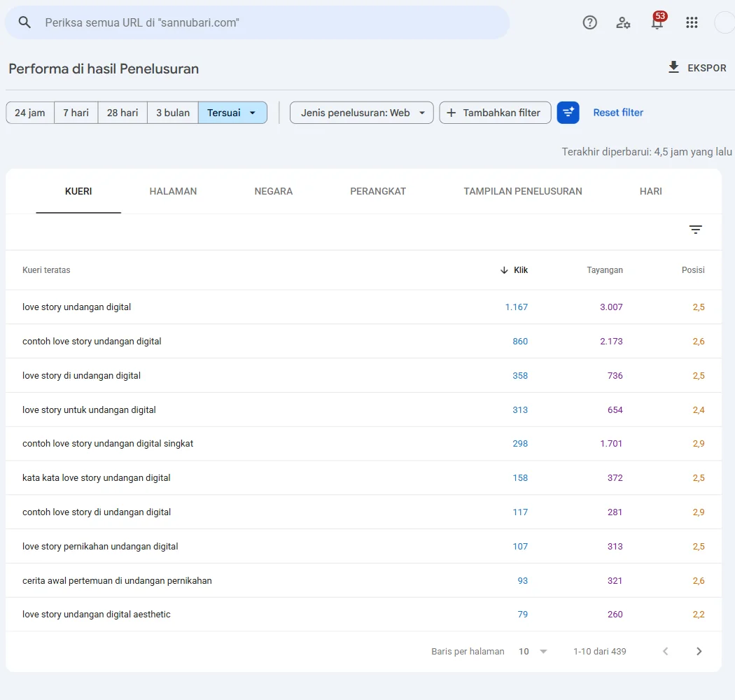
Task: Open the Tersuai date range dropdown
Action: [232, 113]
